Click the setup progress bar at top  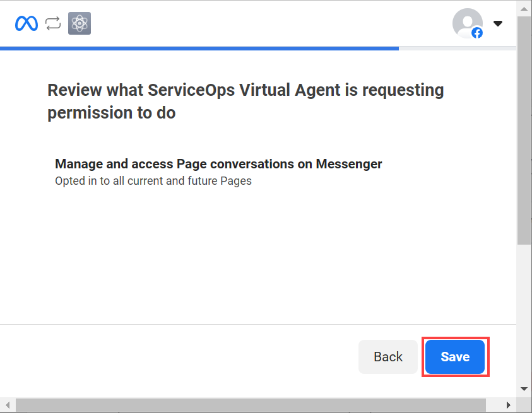click(258, 49)
